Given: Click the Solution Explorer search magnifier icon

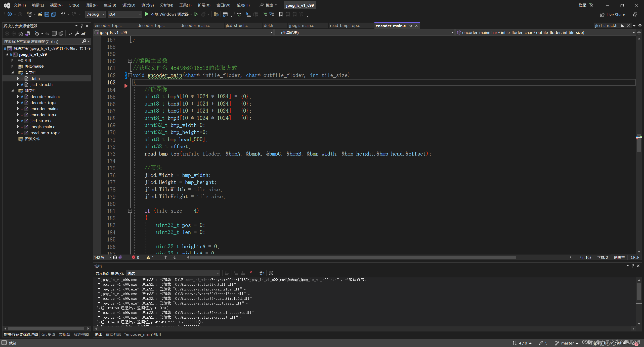Looking at the screenshot, I should (x=84, y=41).
